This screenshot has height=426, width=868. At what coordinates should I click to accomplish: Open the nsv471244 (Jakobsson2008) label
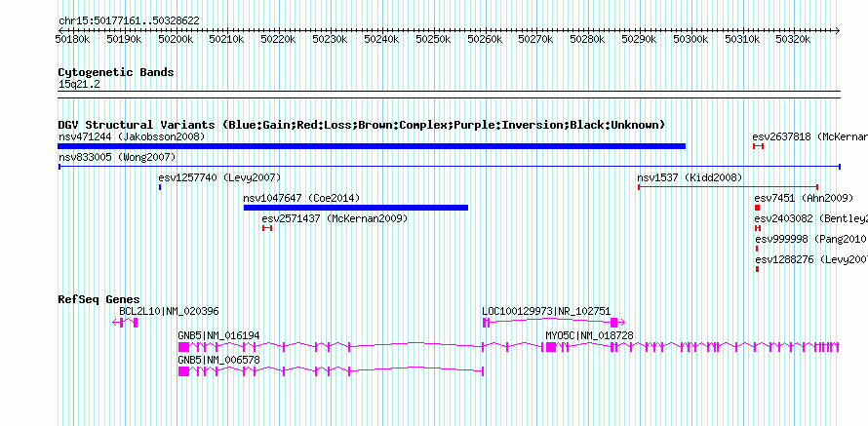coord(132,136)
